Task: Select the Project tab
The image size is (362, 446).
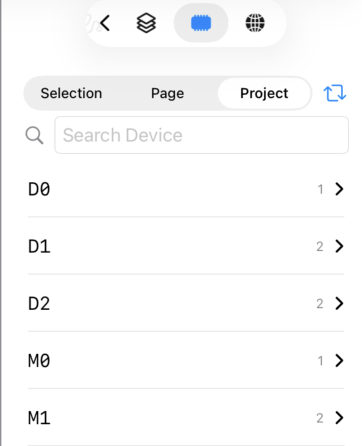Action: pyautogui.click(x=264, y=93)
